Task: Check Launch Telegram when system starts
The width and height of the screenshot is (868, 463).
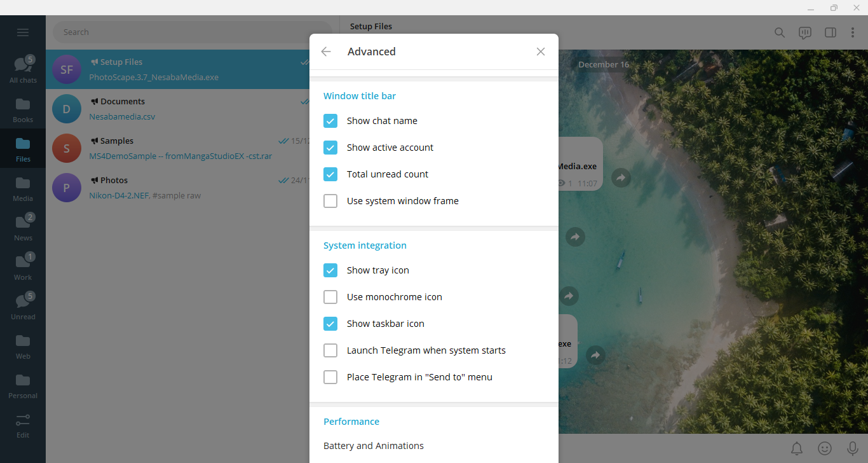Action: point(330,350)
